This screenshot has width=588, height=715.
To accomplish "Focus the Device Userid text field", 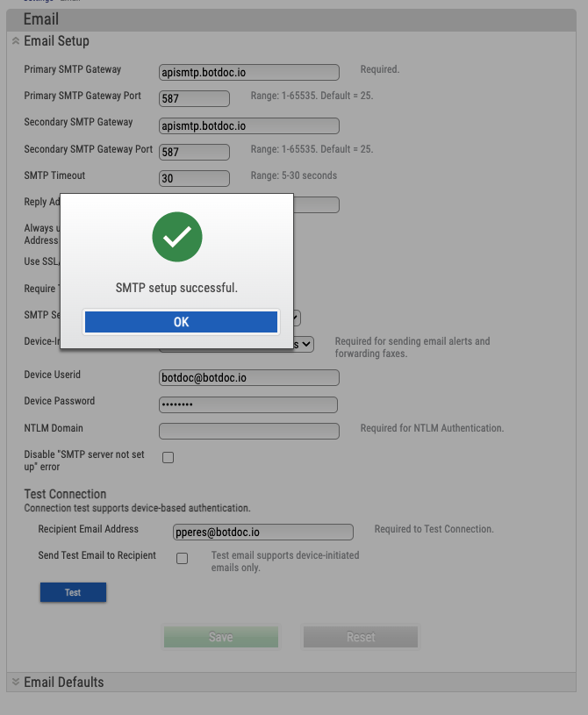I will click(248, 377).
